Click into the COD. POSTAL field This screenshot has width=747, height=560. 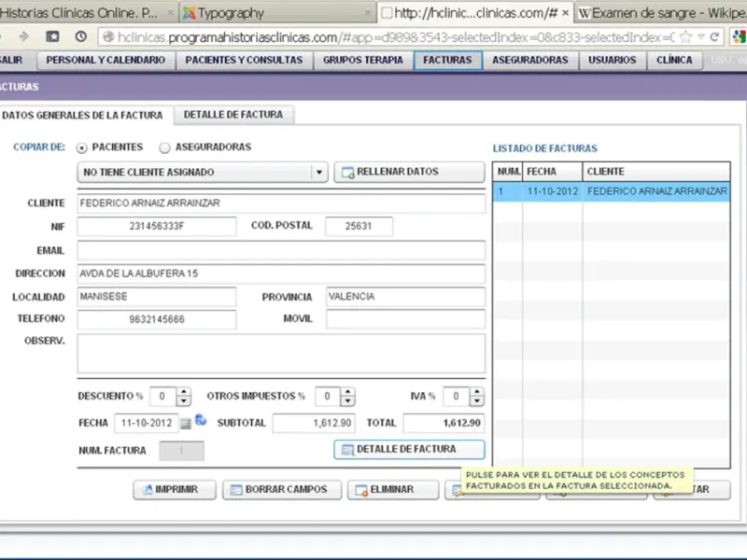tap(359, 226)
